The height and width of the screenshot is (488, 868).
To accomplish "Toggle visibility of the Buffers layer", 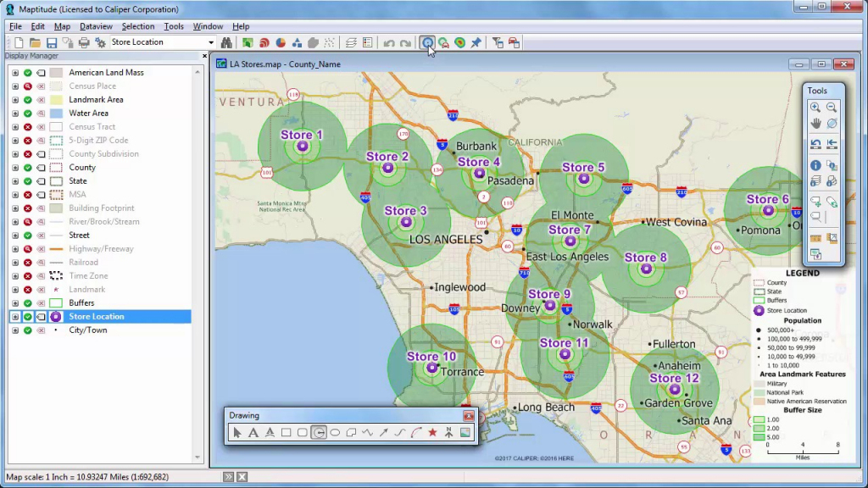I will click(x=28, y=303).
